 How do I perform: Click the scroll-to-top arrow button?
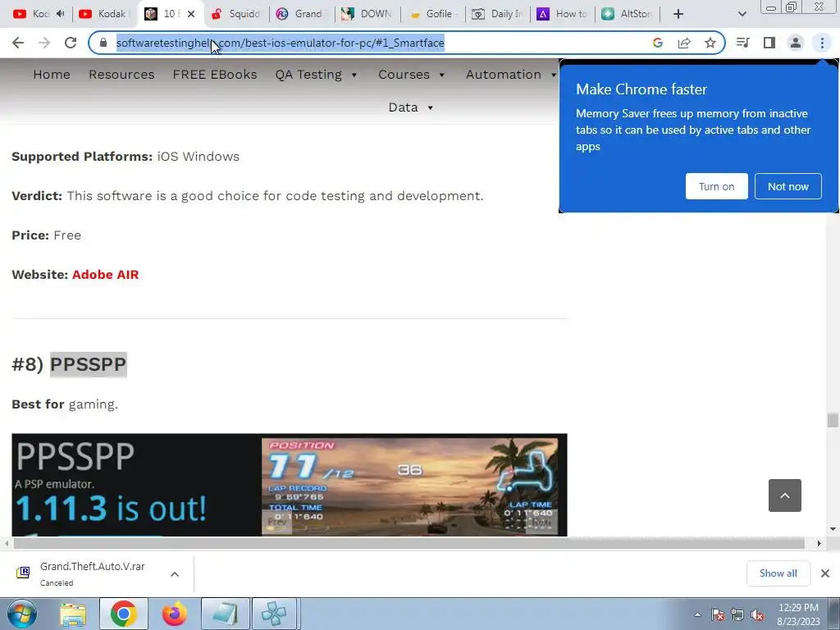click(785, 495)
